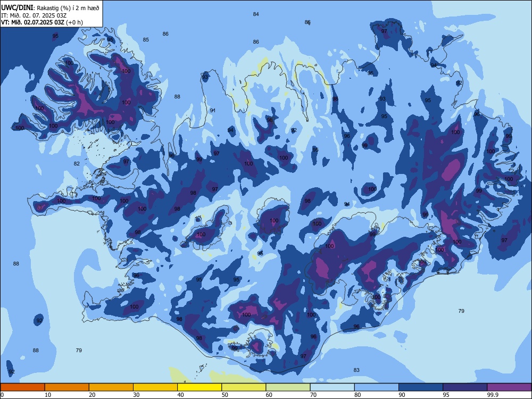The width and height of the screenshot is (532, 399).
Task: Click the light orange 20–30 legend swatch
Action: [x=111, y=387]
